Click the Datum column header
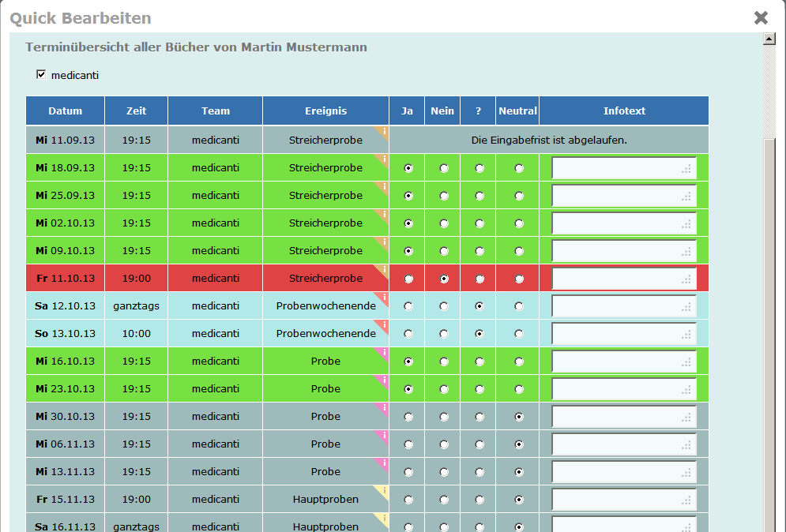Screen dimensions: 786x532 (x=65, y=111)
